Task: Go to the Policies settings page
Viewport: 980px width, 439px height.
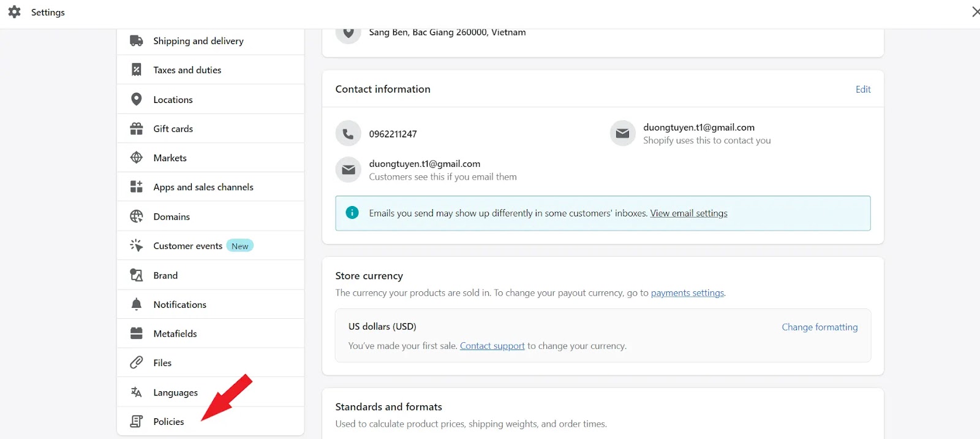Action: point(168,422)
